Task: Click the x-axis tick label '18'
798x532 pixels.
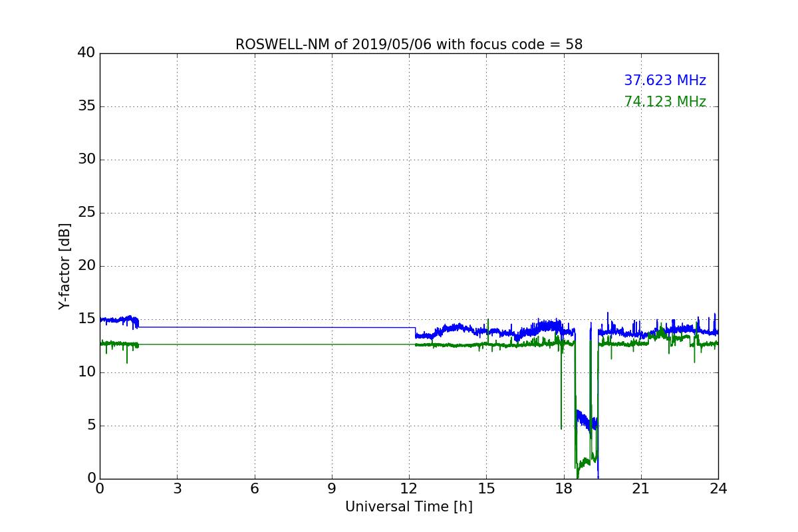Action: 564,488
